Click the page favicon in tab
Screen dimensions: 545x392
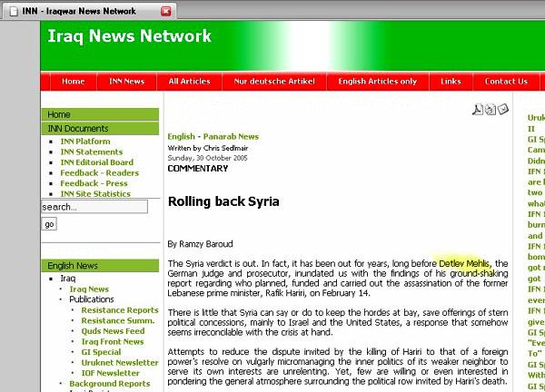click(x=13, y=12)
